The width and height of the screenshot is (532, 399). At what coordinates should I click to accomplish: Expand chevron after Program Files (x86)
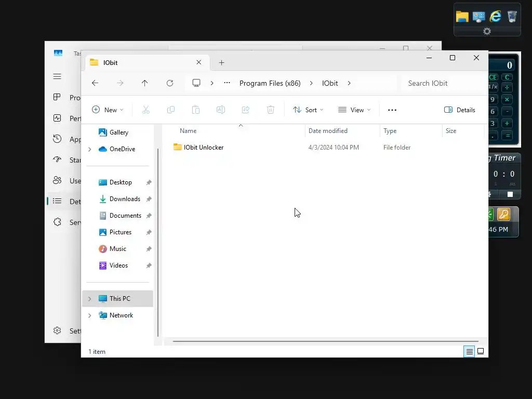coord(311,83)
